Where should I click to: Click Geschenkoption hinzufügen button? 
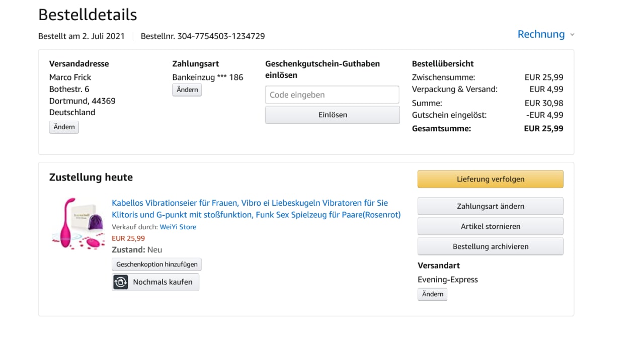click(156, 264)
